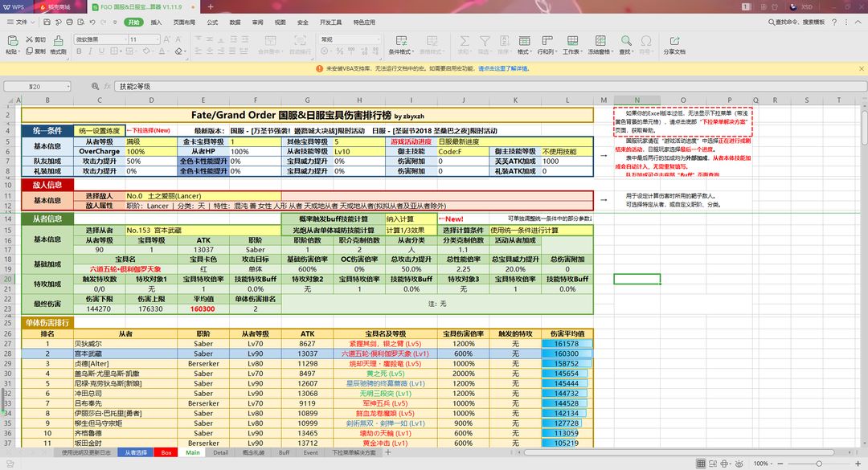Click the formula bar input field
The width and height of the screenshot is (868, 470).
click(490, 86)
